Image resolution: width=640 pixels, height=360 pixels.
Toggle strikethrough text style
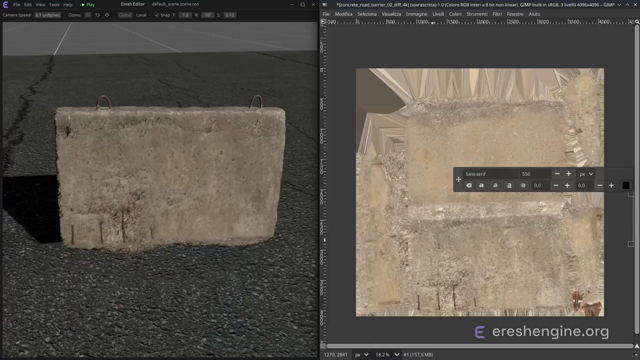point(523,185)
